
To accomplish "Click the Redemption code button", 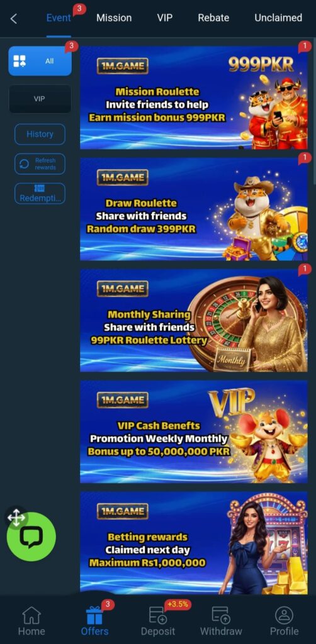I will 40,194.
